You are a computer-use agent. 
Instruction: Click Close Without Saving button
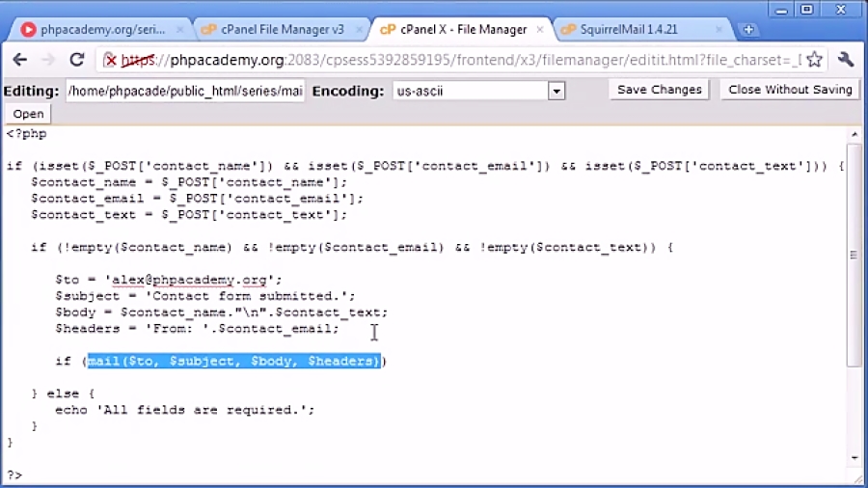[x=790, y=90]
